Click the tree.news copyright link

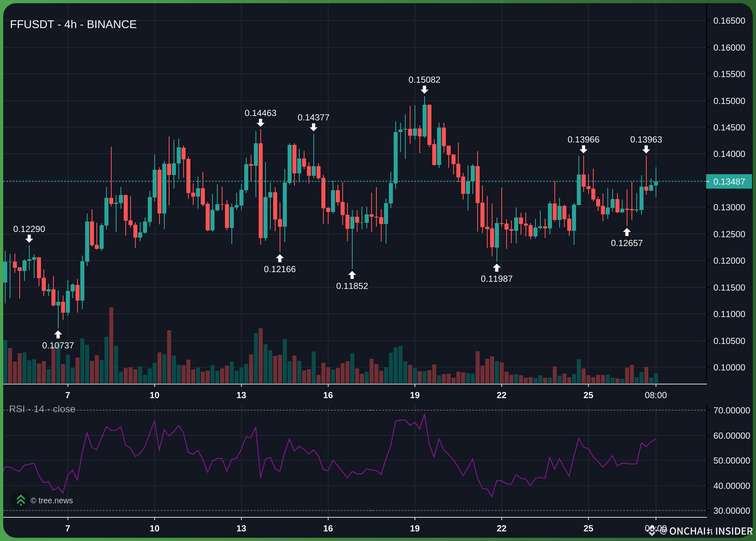52,500
